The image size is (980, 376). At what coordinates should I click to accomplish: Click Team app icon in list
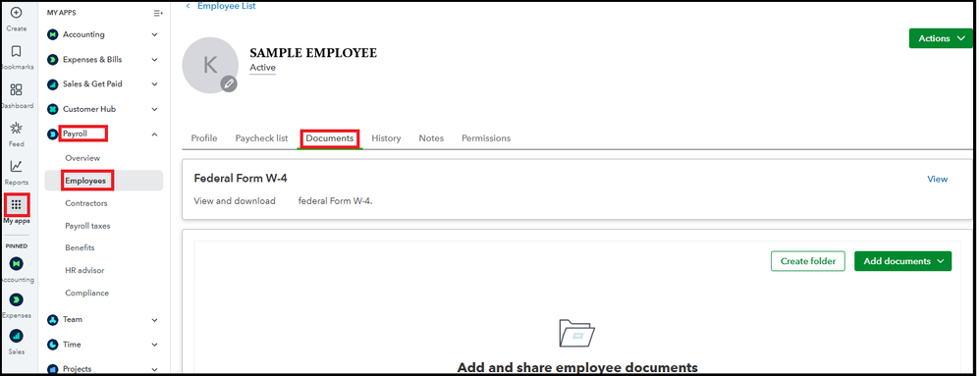point(53,319)
